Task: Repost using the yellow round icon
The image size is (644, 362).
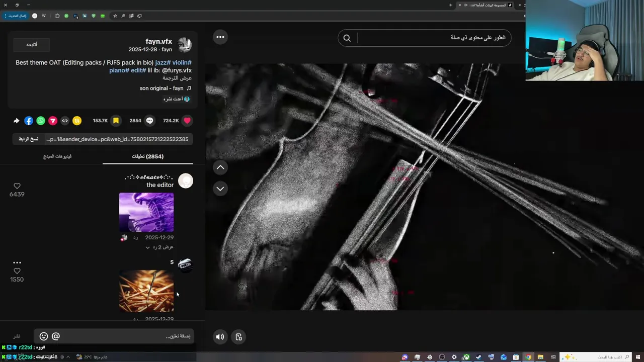Action: pos(77,121)
